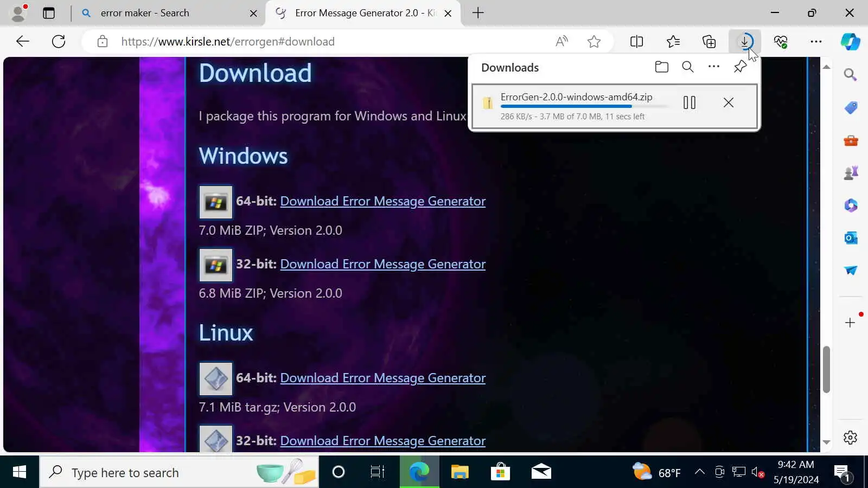Viewport: 868px width, 488px height.
Task: Open the sidebar Drop paper plane icon
Action: pyautogui.click(x=851, y=270)
